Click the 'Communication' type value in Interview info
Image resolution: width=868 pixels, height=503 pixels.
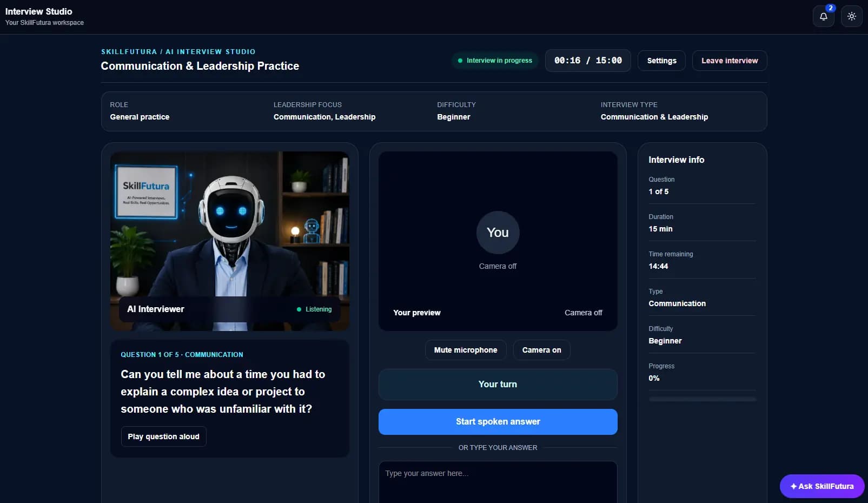pos(677,303)
